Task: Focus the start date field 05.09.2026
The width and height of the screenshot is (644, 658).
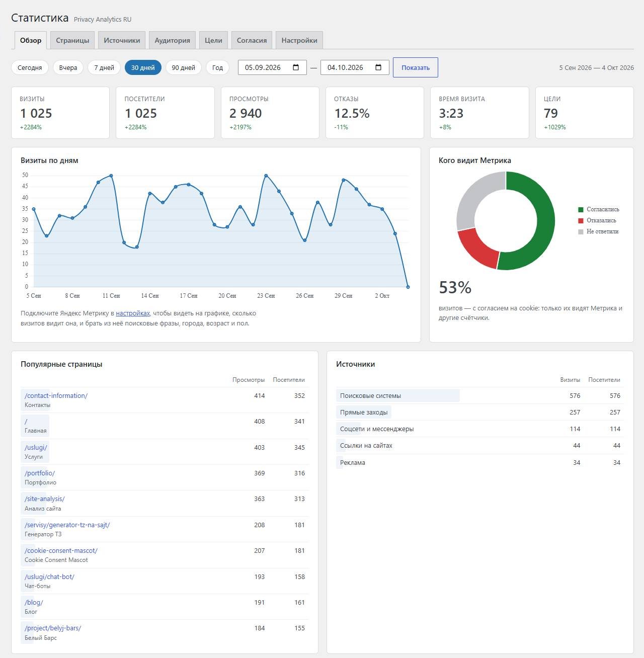Action: (272, 67)
